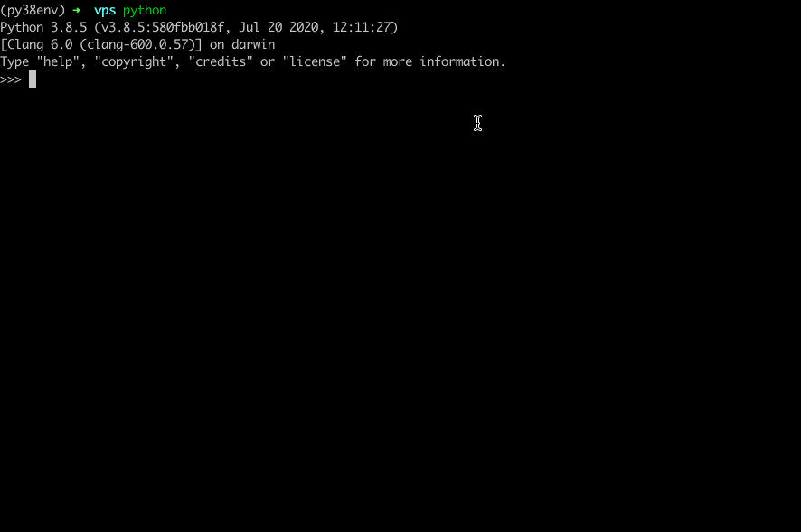Click the 12:11:27 build time

[361, 28]
